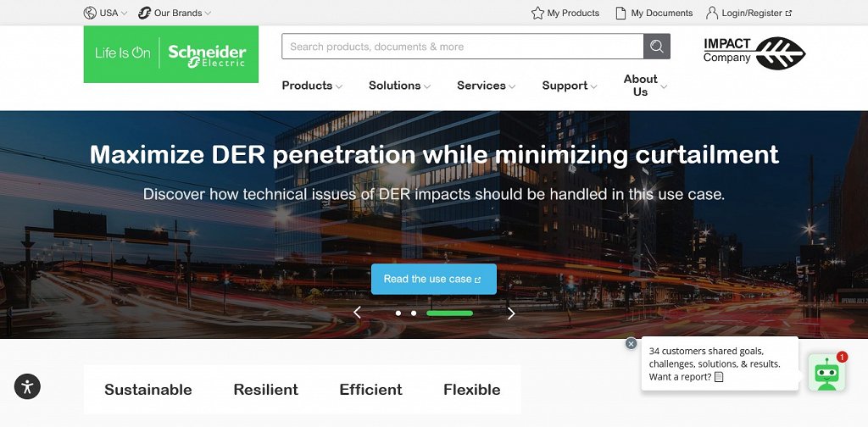The height and width of the screenshot is (427, 868).
Task: Click the Schneider Electric green logo
Action: (x=171, y=54)
